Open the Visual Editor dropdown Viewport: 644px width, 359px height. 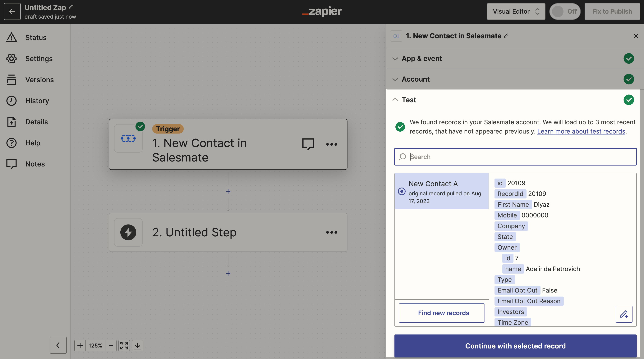516,11
